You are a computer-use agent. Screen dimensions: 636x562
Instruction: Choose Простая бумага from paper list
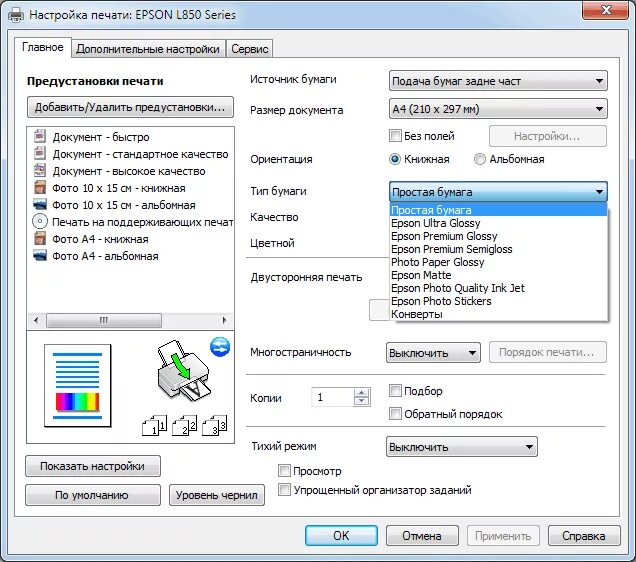coord(498,210)
